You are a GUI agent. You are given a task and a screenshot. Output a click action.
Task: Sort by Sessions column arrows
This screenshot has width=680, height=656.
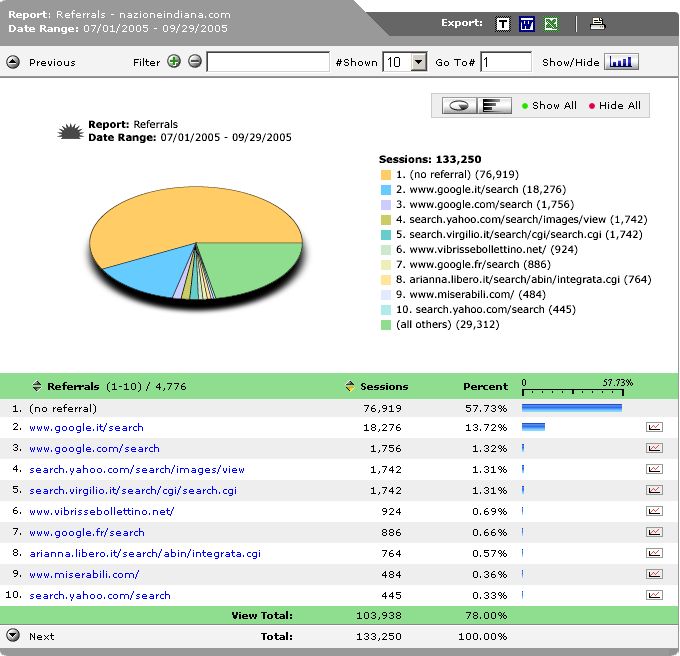point(349,386)
